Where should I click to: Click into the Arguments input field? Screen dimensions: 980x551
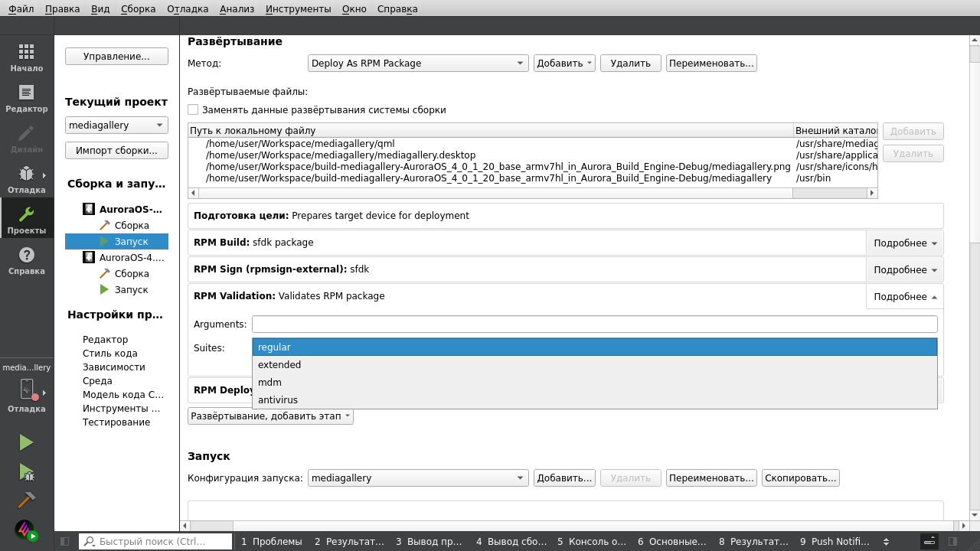pyautogui.click(x=594, y=324)
